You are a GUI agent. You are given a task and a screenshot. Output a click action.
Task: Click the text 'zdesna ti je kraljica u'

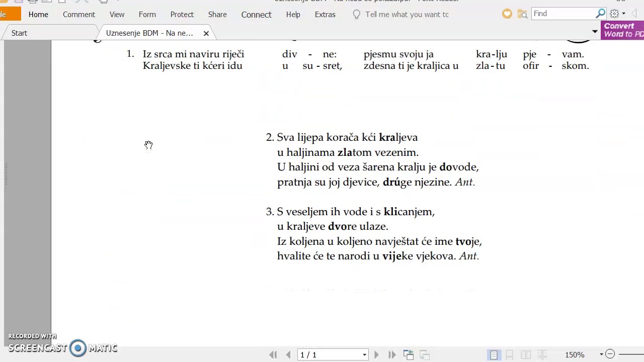click(411, 66)
